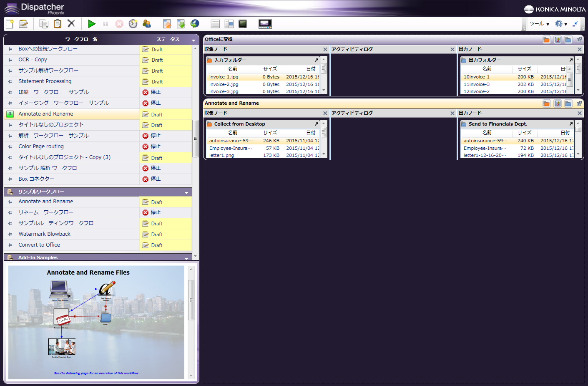
Task: Select the Box コネクター workflow
Action: [x=36, y=179]
